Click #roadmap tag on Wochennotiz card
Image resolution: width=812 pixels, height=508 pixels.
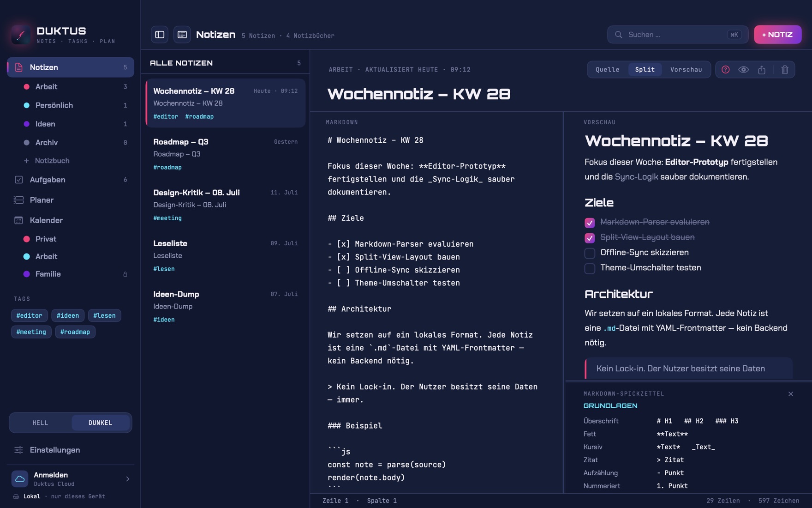[199, 117]
